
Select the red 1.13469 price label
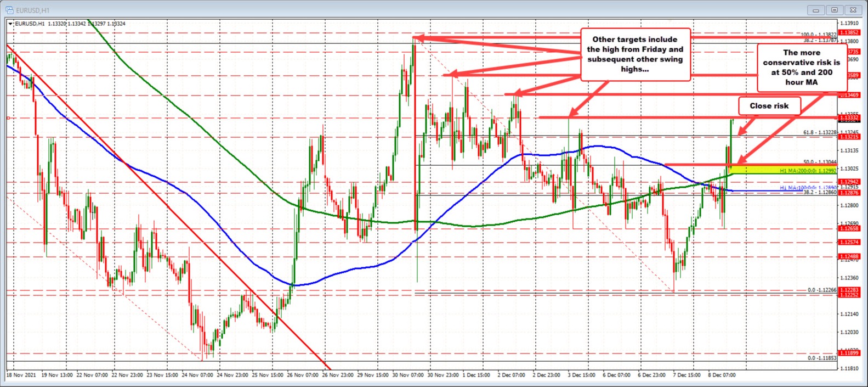[849, 95]
